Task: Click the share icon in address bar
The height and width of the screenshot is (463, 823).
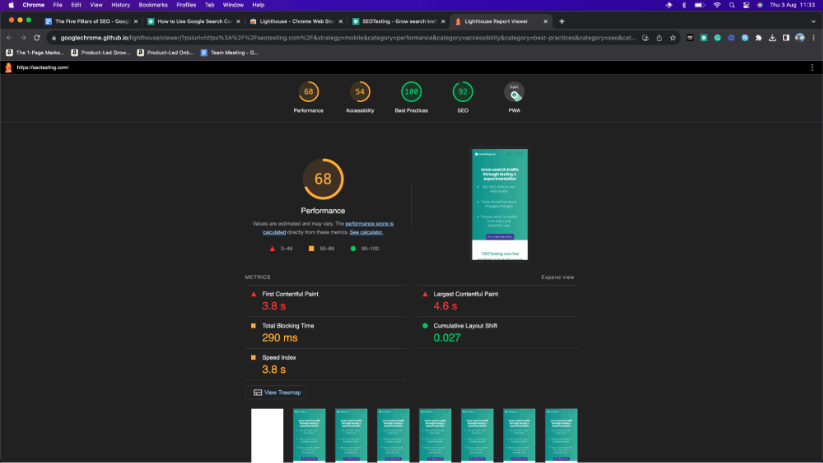Action: (659, 38)
